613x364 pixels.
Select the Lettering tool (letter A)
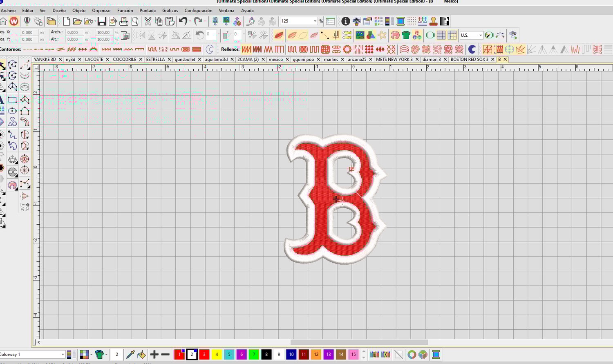(x=2, y=100)
